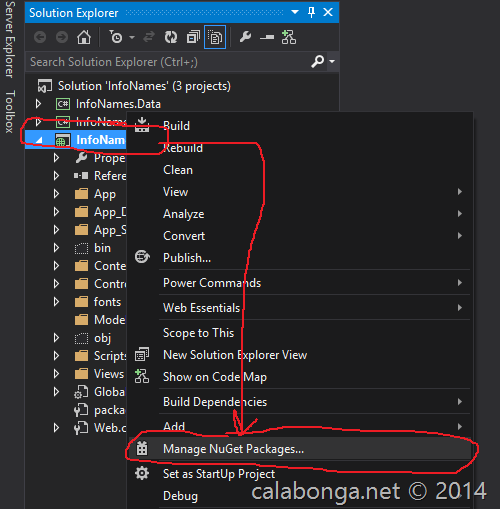Open the Server Explorer side tab
Viewport: 500px width, 509px height.
click(x=10, y=39)
